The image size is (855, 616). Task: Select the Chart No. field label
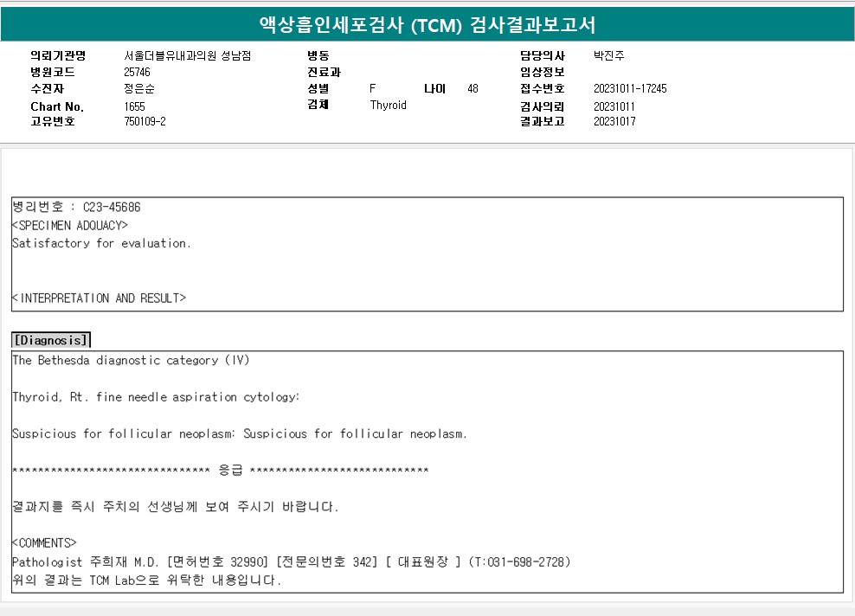coord(57,106)
